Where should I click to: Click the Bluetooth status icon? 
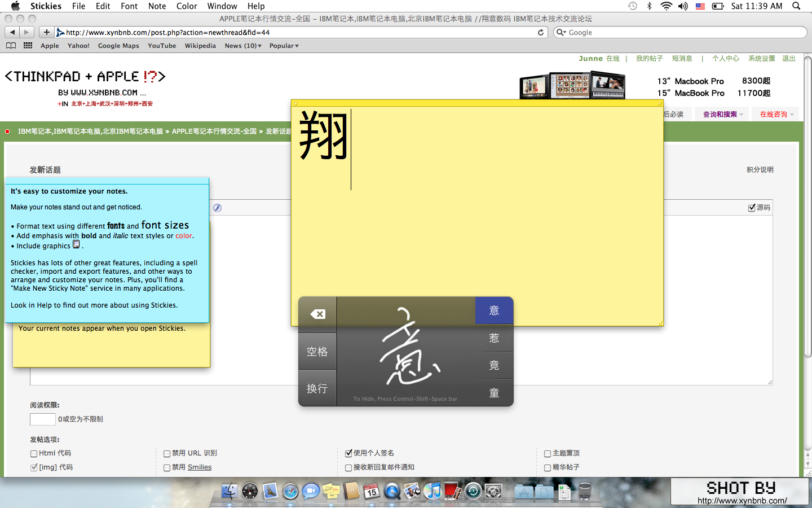[649, 6]
